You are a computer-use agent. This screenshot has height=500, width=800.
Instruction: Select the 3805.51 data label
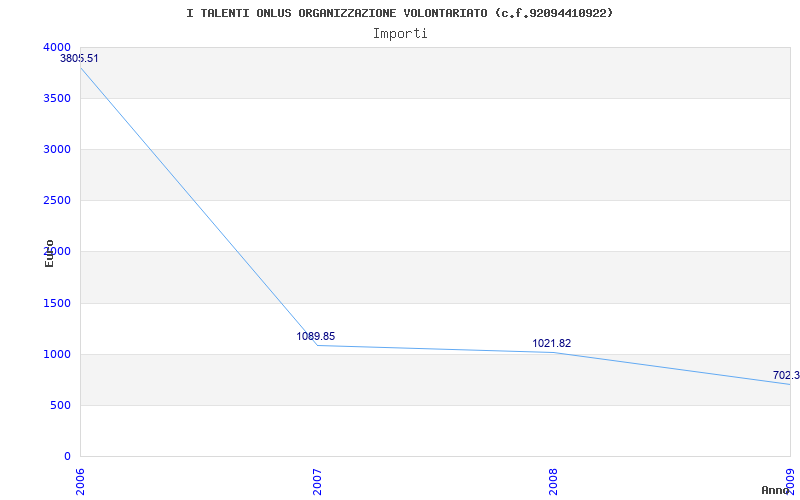tap(79, 58)
